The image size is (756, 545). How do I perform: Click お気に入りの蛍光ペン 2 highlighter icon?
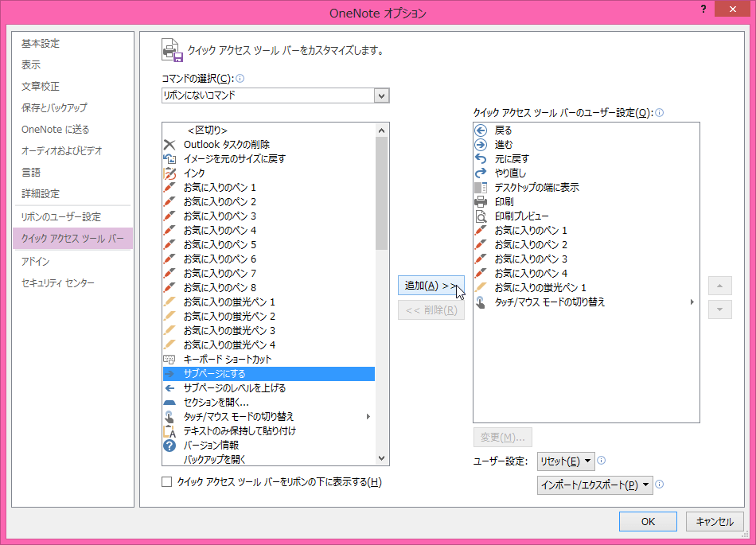[x=170, y=316]
